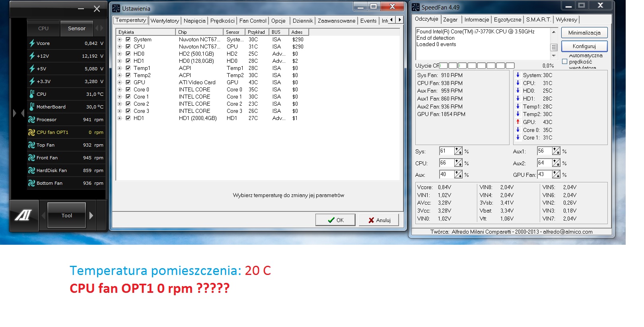Click the SpeedFan title bar app icon

(416, 7)
